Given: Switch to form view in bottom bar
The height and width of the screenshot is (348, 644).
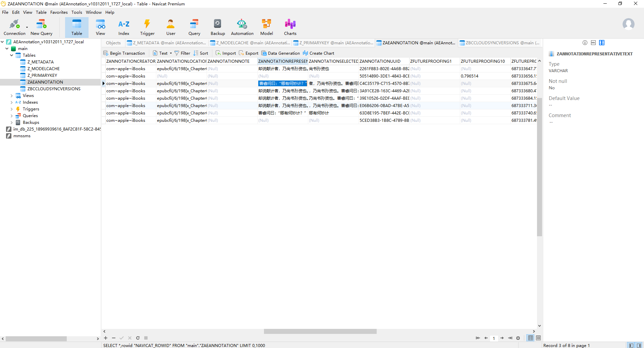Looking at the screenshot, I should [x=538, y=338].
